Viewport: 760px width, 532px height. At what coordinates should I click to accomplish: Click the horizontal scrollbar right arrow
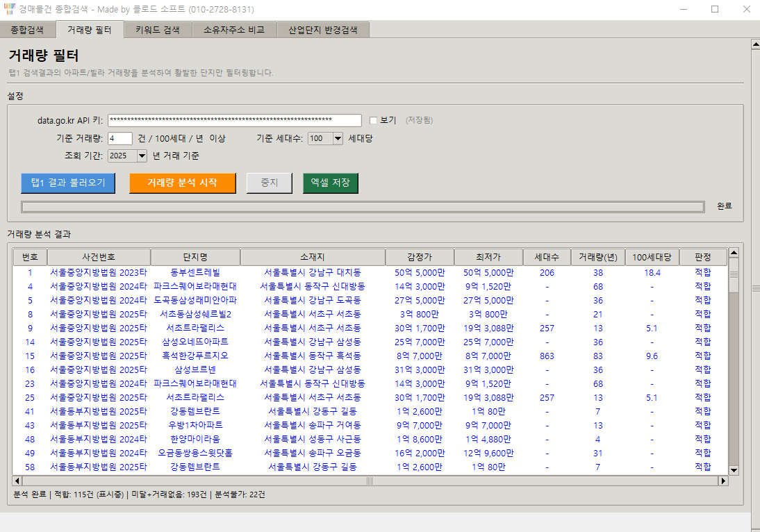pyautogui.click(x=723, y=481)
